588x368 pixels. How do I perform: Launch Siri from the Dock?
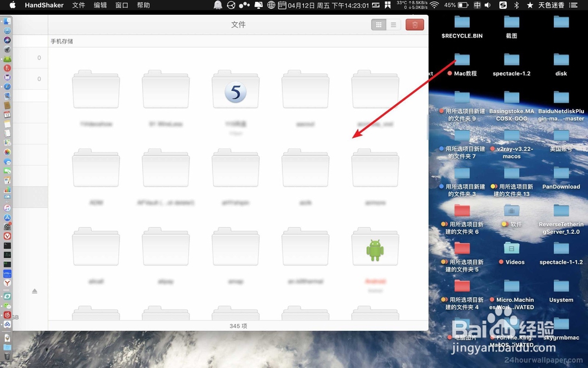click(7, 40)
